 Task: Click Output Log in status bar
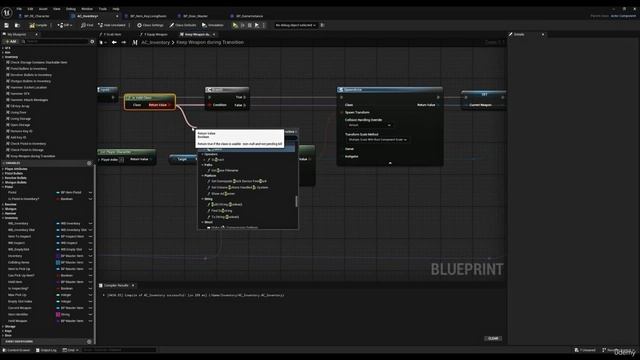tap(46, 350)
